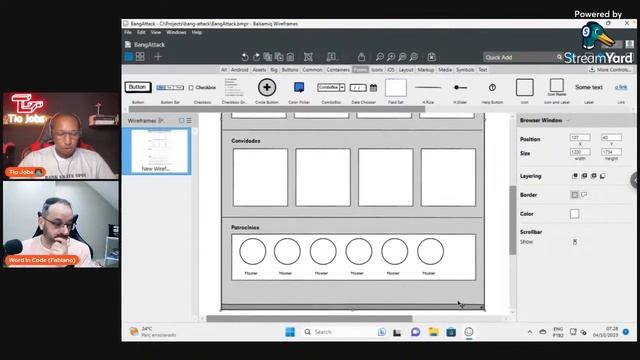Add a new wireframe with plus icon

coord(158,56)
